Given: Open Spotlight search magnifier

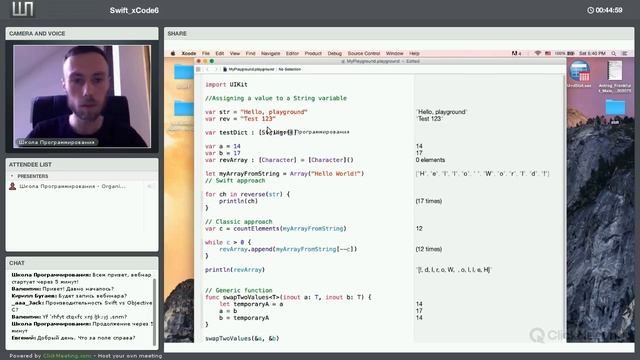Looking at the screenshot, I should click(x=613, y=53).
